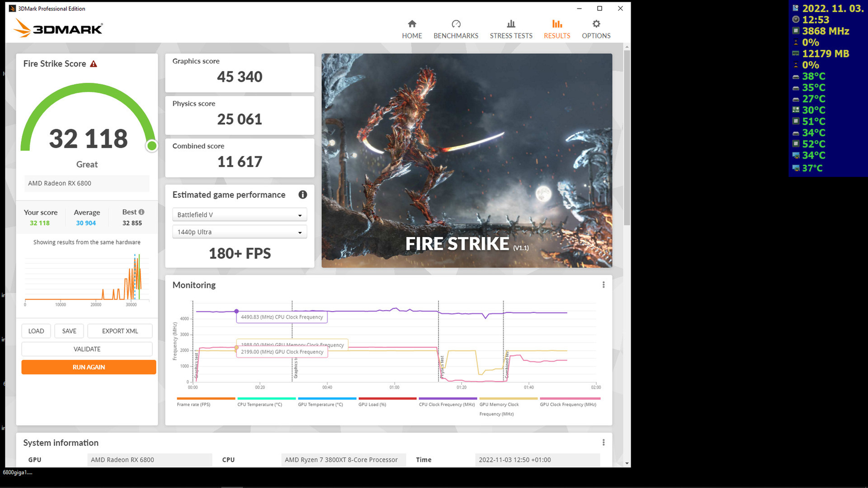The image size is (868, 488).
Task: Toggle the CPU Clock Frequency legend item
Action: (x=448, y=402)
